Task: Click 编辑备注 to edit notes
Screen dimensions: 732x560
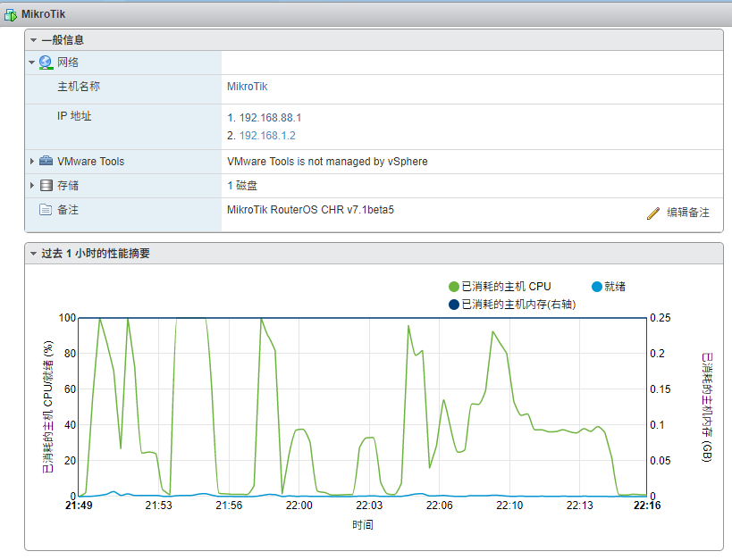Action: [687, 213]
